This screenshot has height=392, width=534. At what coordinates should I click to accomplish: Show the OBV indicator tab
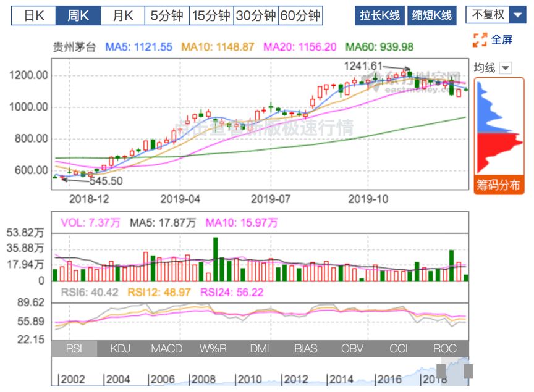pos(352,348)
